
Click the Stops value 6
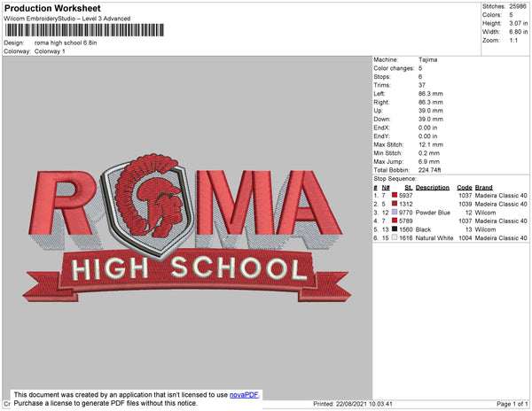point(420,76)
